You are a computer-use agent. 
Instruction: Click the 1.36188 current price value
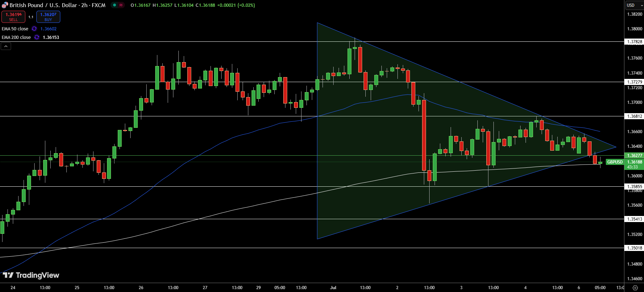click(x=634, y=162)
